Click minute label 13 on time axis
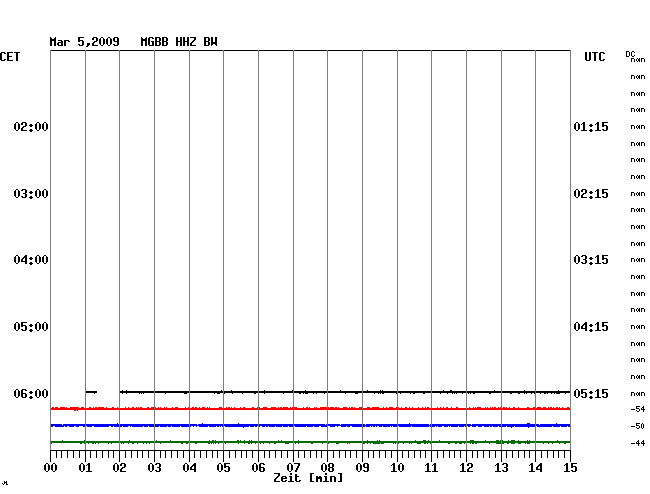The image size is (650, 494). coord(501,468)
